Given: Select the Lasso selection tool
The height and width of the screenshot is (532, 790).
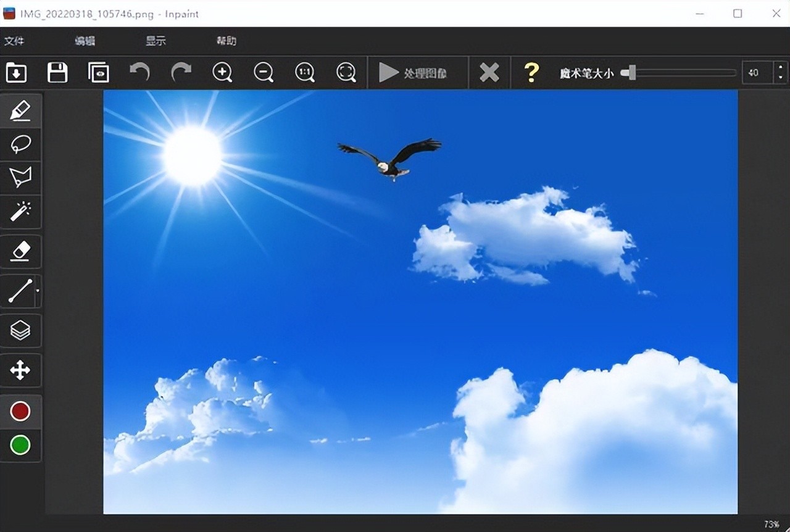Looking at the screenshot, I should point(20,144).
